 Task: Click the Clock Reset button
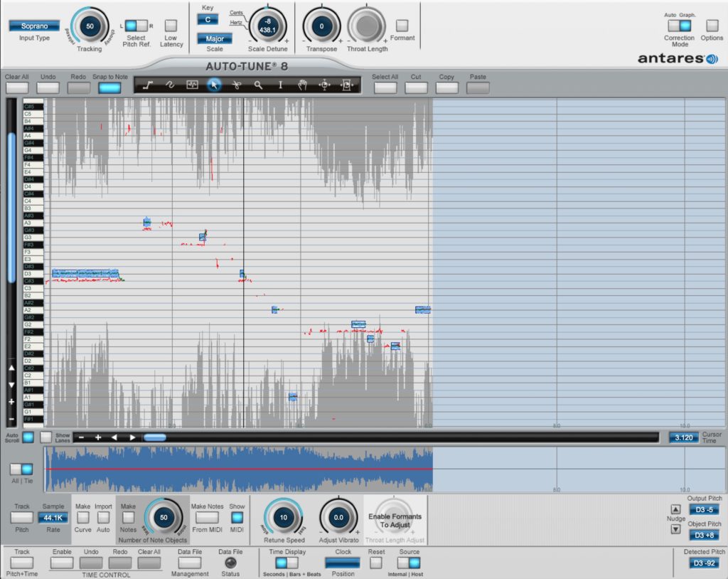tap(376, 563)
